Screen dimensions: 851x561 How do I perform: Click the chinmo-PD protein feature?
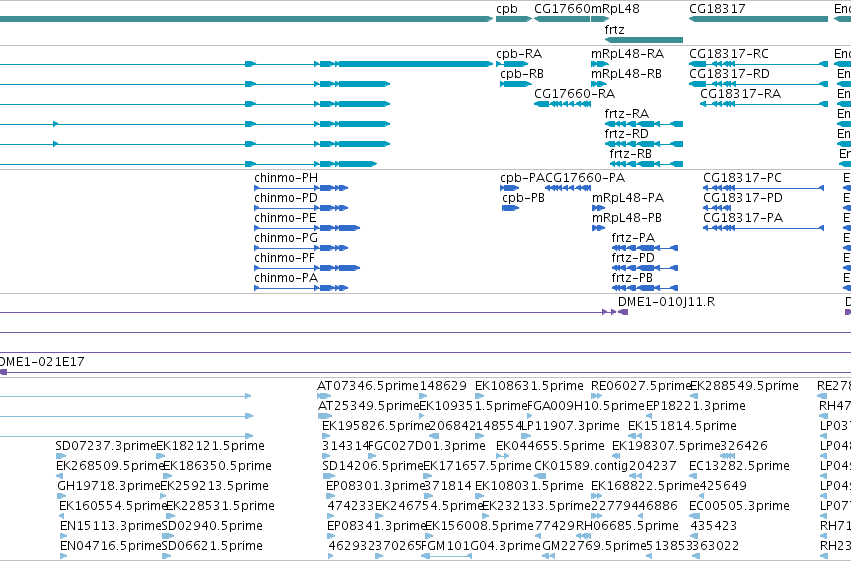[x=301, y=208]
